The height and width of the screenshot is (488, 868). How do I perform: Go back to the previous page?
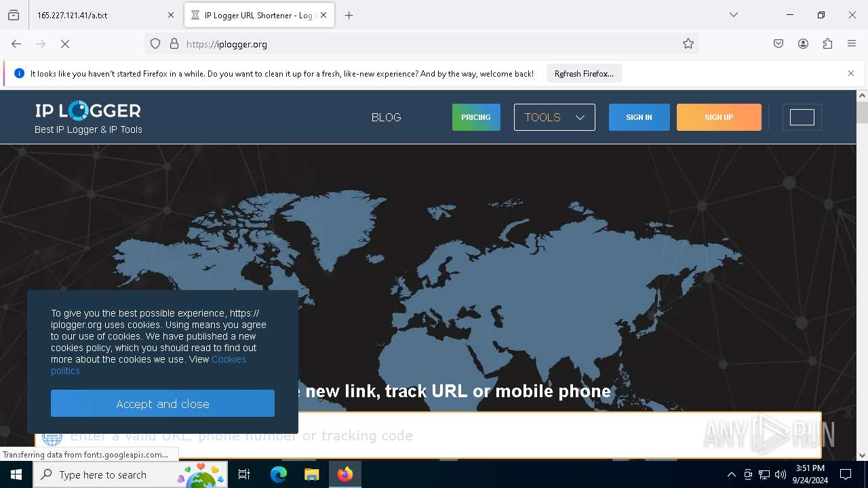coord(16,44)
